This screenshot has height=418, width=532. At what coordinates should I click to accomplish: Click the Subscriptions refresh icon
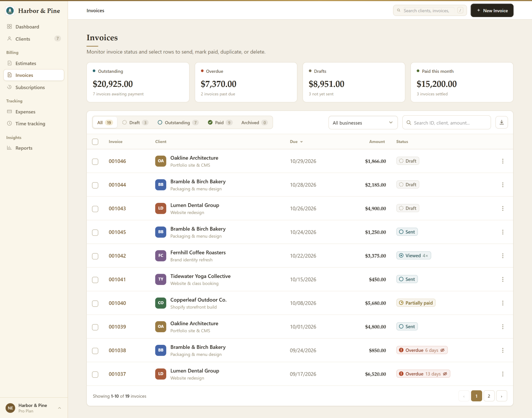click(9, 87)
